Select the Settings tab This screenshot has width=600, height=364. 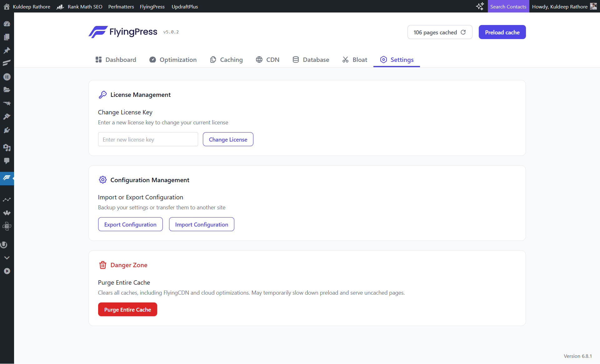[x=397, y=60]
